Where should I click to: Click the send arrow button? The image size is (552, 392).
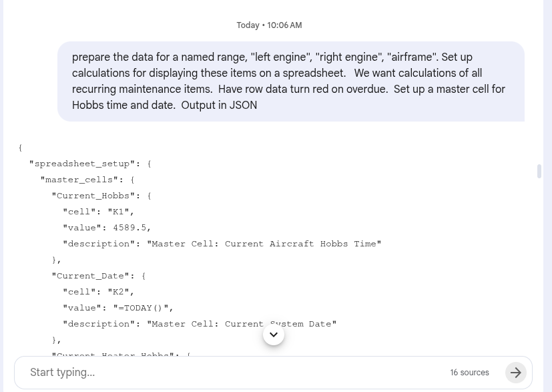click(515, 373)
